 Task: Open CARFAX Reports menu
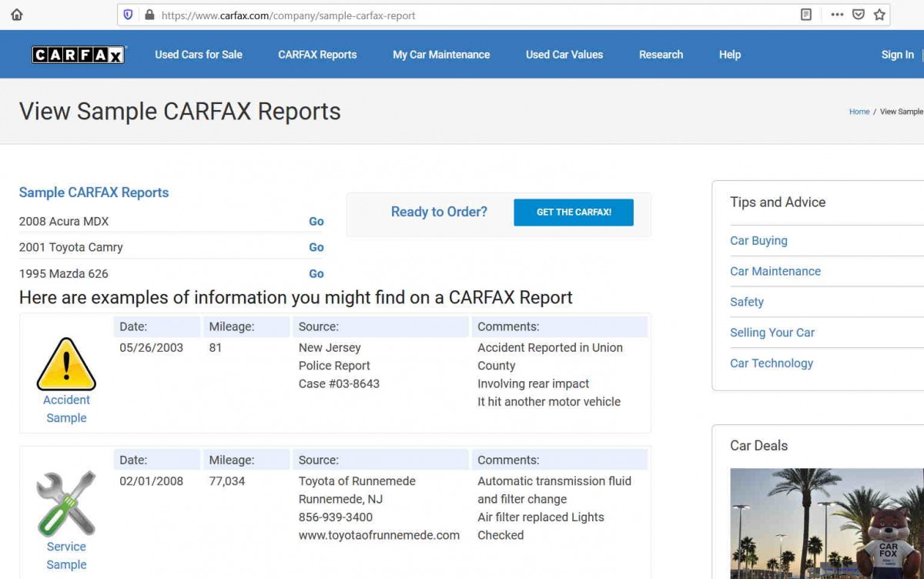[317, 55]
